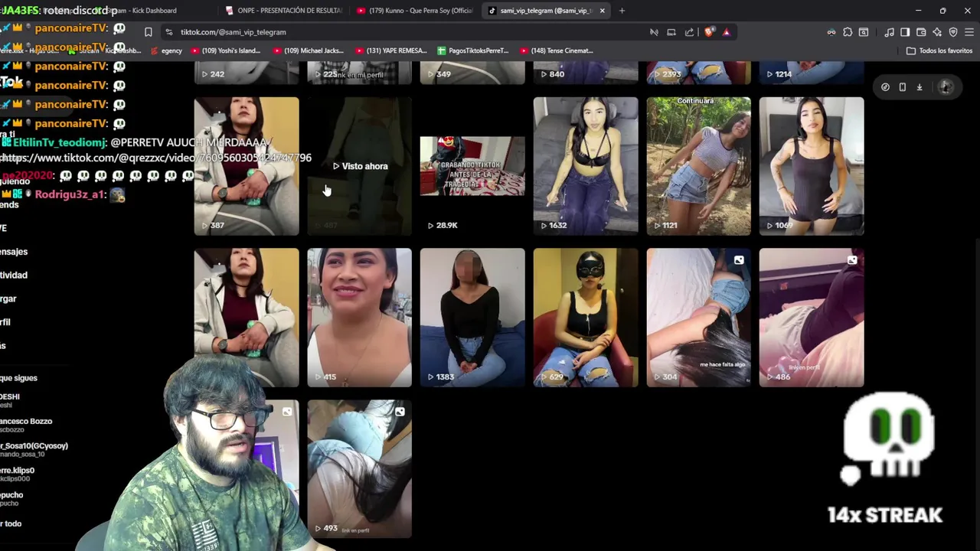Open the photo post with 304 views
The image size is (980, 551).
[x=698, y=318]
